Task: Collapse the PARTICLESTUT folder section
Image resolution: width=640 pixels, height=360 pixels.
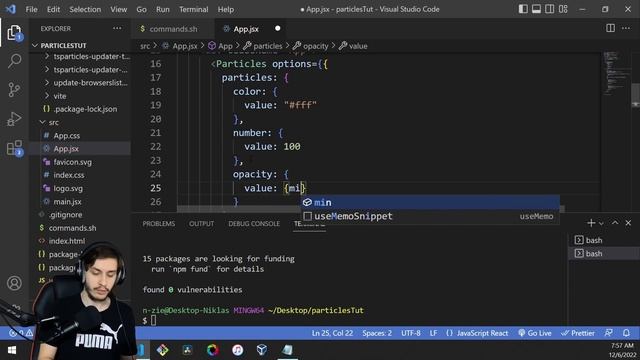Action: (80, 45)
